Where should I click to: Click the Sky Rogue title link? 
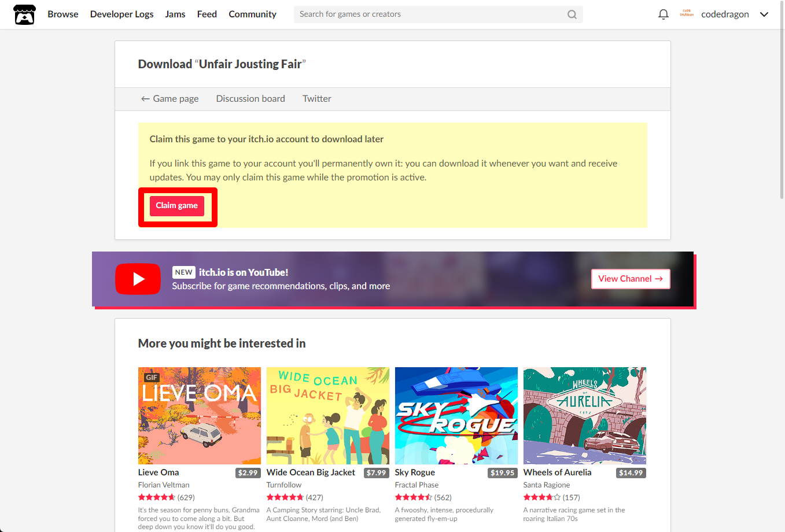tap(415, 472)
